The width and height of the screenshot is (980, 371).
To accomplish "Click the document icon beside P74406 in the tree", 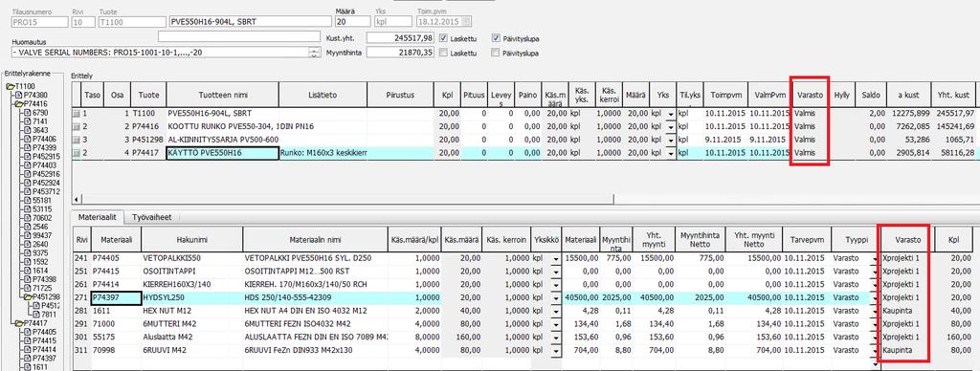I will [x=28, y=140].
